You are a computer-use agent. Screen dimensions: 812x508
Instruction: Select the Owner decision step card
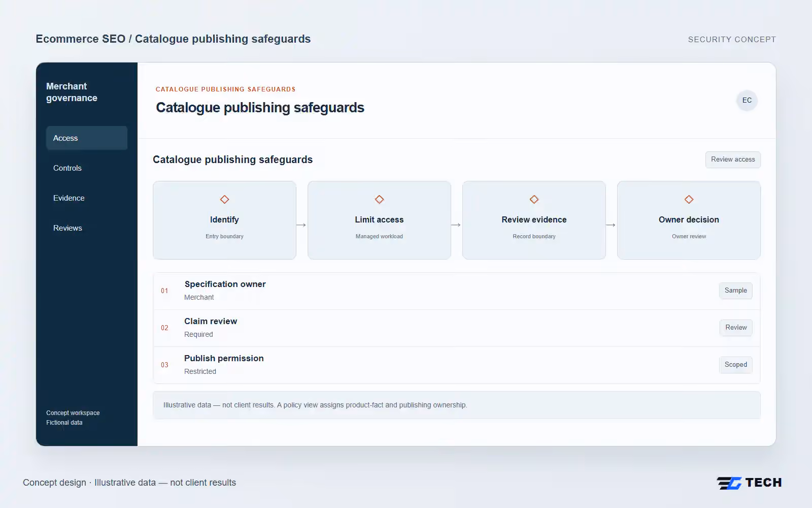689,220
